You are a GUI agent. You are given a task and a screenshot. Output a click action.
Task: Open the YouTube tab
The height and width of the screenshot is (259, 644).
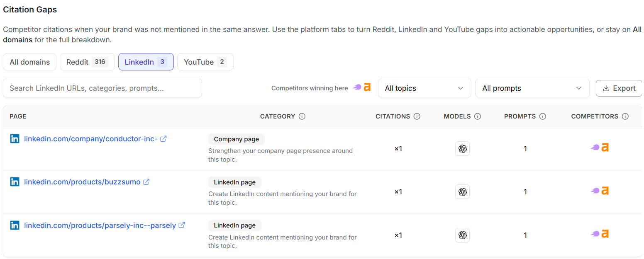click(x=205, y=62)
